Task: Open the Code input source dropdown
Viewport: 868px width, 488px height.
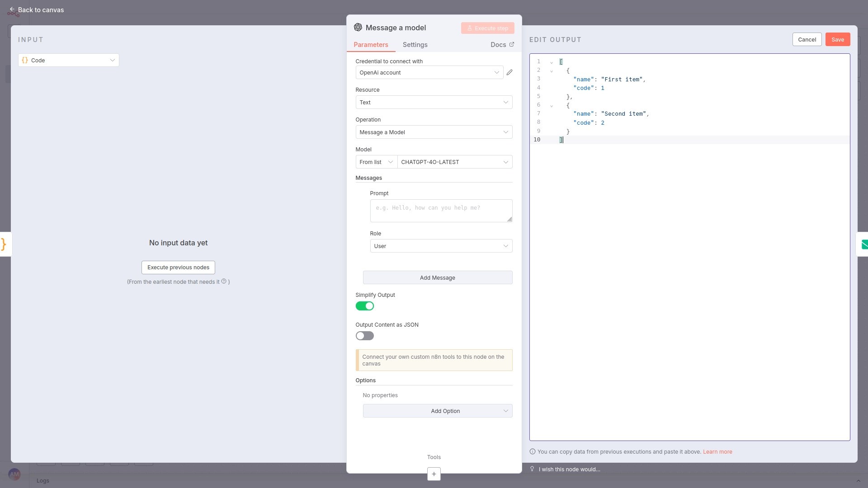Action: [69, 60]
